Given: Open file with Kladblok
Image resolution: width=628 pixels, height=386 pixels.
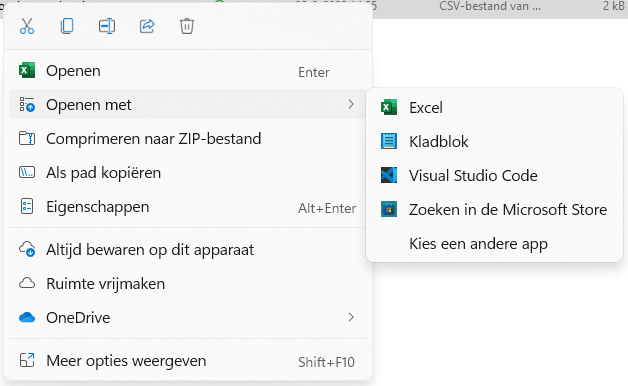Looking at the screenshot, I should click(495, 142).
